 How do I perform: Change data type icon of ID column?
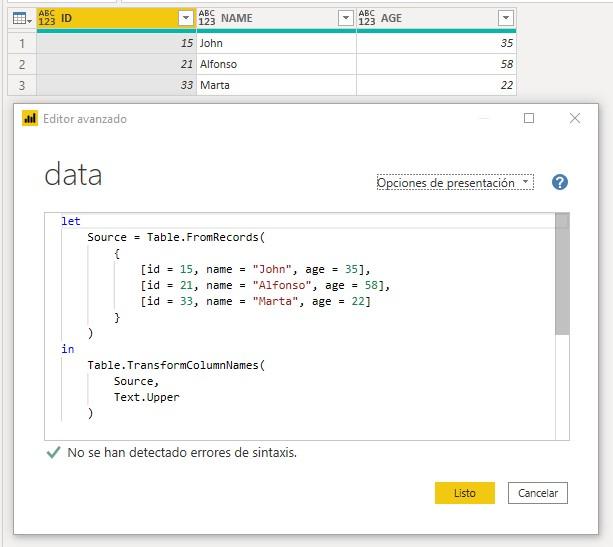47,18
